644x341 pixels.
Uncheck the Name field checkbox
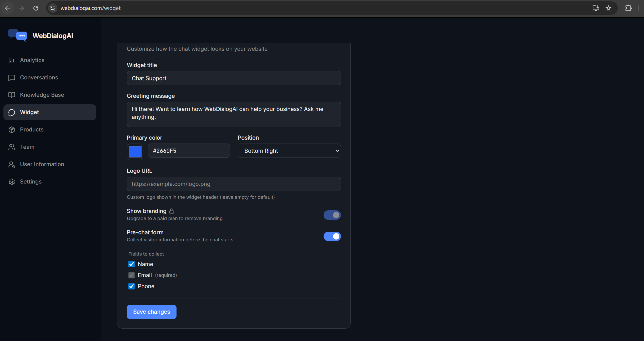click(132, 264)
